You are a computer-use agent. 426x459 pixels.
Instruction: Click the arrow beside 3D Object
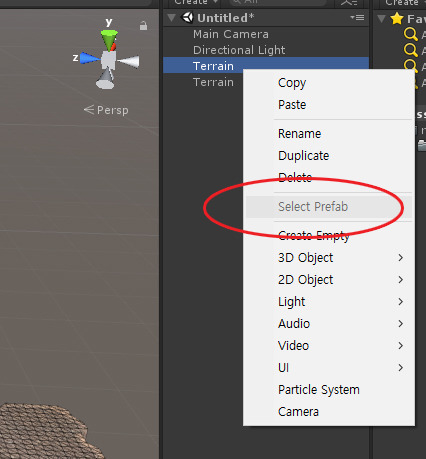[x=401, y=258]
